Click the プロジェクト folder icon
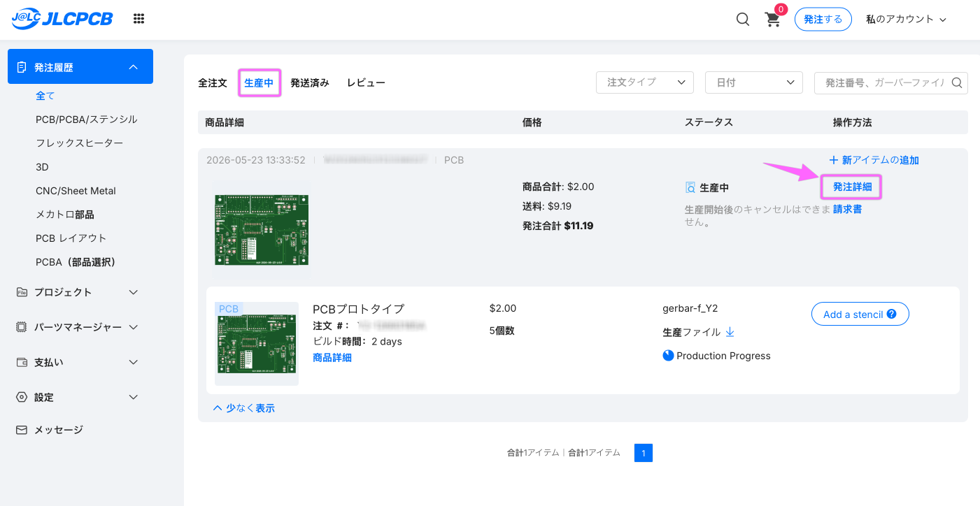The image size is (980, 506). pos(22,292)
